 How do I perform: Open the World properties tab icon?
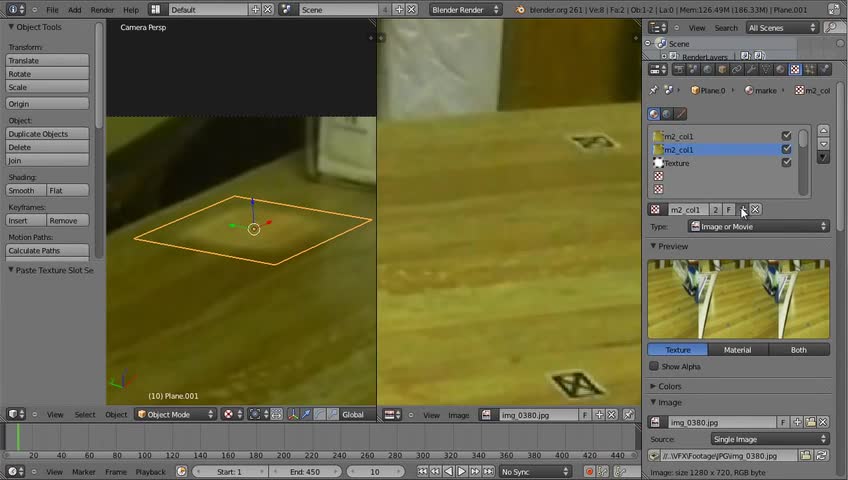[707, 69]
